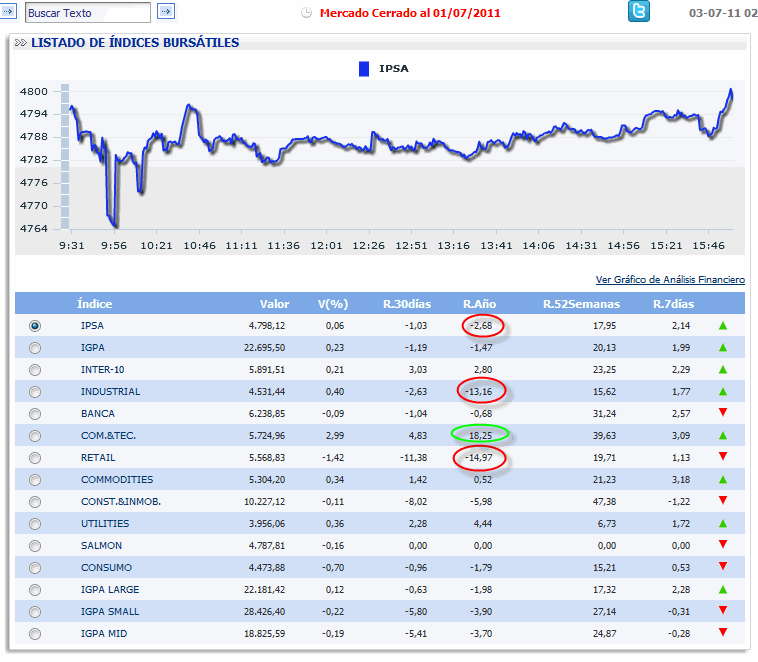This screenshot has height=662, width=758.
Task: Open Ver Gráfico de Análisis Financiero link
Action: (x=670, y=281)
